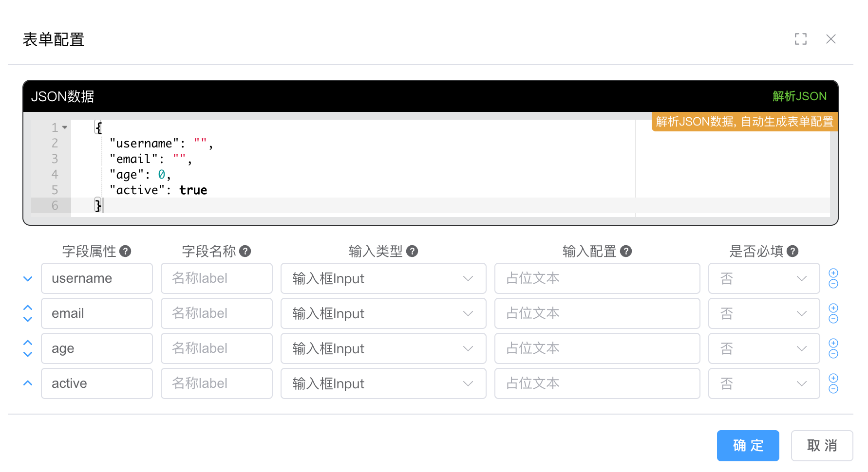
Task: Click the 占位文本 field for age row
Action: tap(597, 348)
